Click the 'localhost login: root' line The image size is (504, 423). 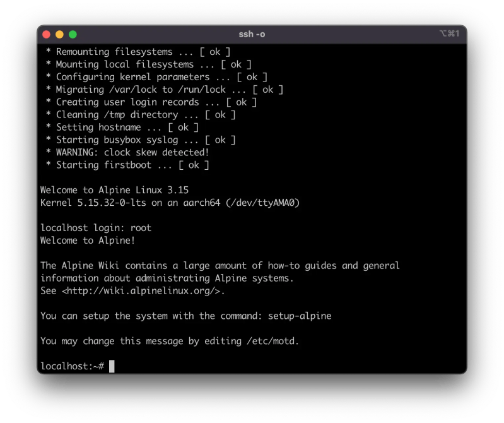coord(96,228)
